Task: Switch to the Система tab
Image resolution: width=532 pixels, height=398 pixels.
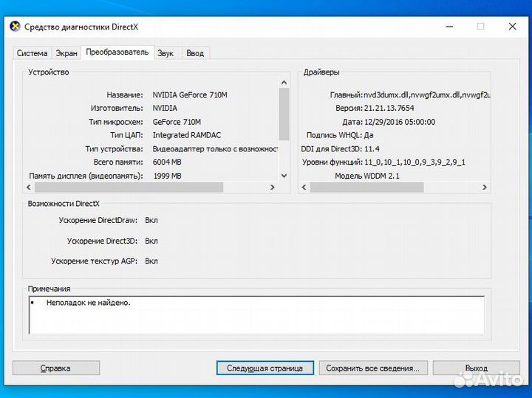Action: coord(33,53)
